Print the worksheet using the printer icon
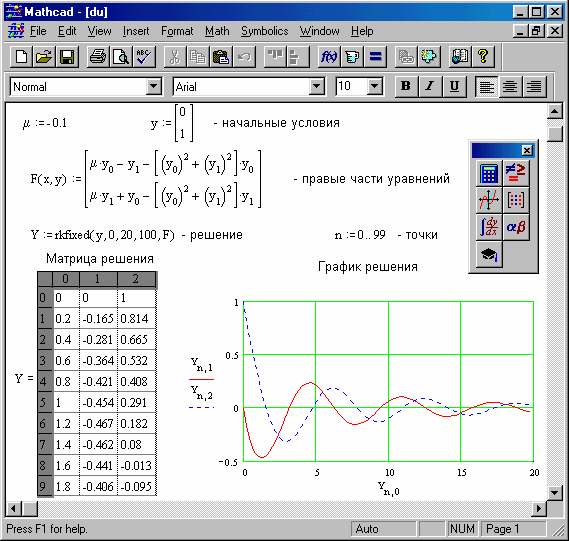The image size is (569, 541). (x=98, y=57)
